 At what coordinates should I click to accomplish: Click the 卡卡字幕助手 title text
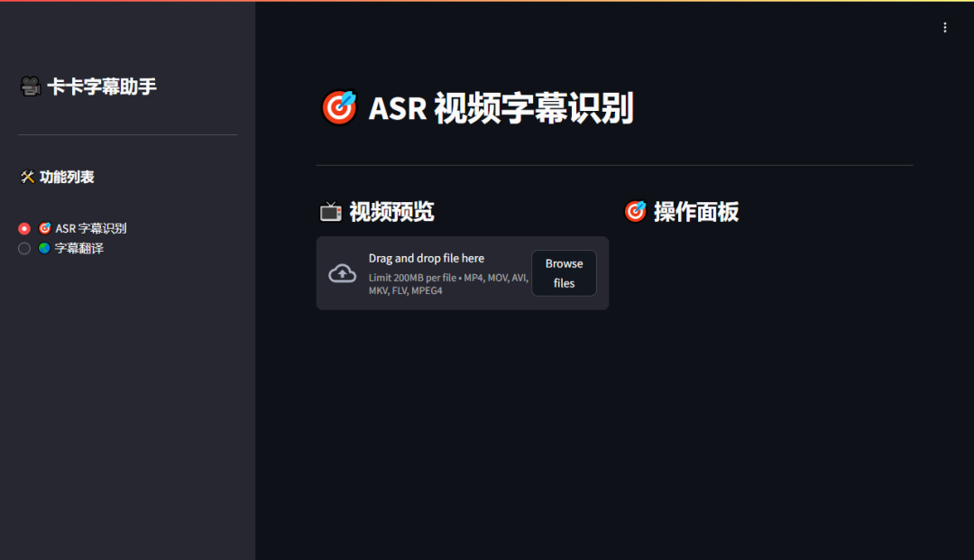(97, 86)
